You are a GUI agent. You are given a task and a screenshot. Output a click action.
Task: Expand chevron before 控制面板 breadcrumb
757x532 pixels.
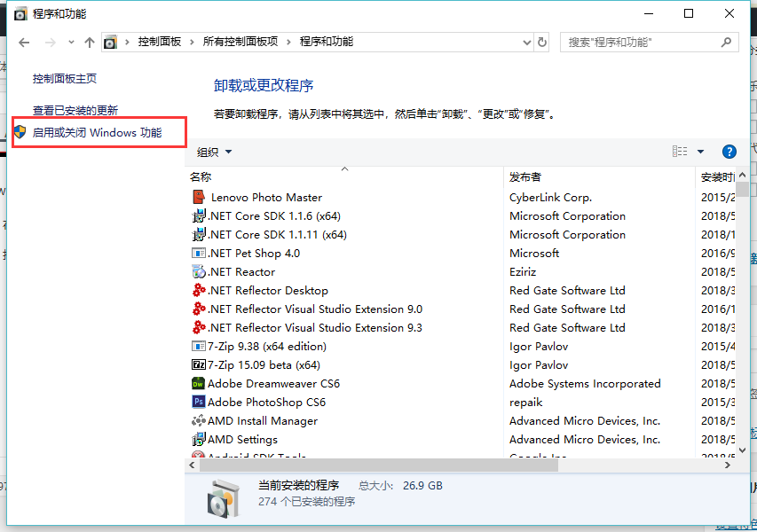click(x=128, y=42)
